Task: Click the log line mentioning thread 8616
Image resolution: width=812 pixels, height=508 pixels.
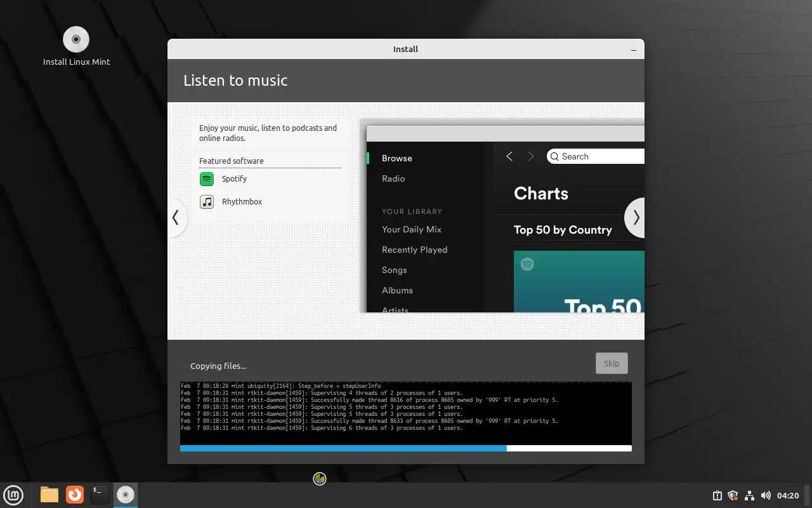Action: pyautogui.click(x=369, y=400)
